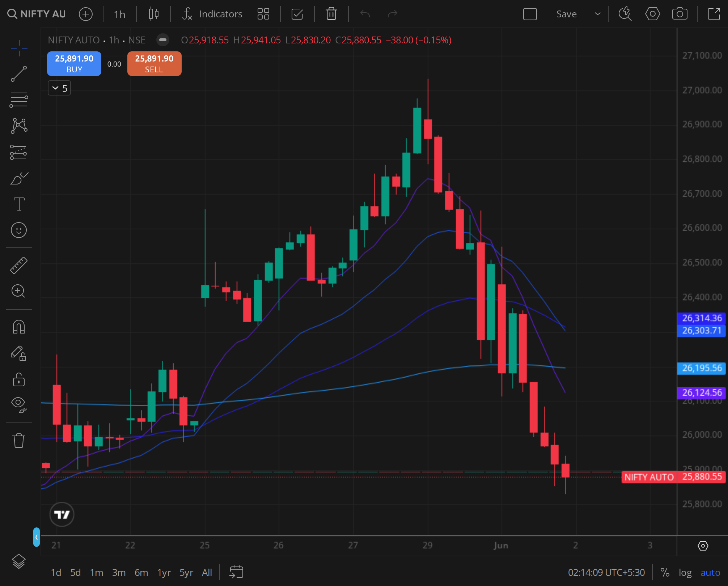Image resolution: width=728 pixels, height=586 pixels.
Task: Toggle log scale
Action: (685, 573)
